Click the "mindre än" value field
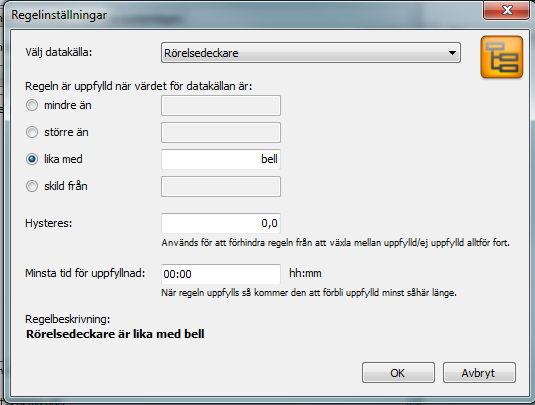Screen dimensions: 535x405 [221, 105]
